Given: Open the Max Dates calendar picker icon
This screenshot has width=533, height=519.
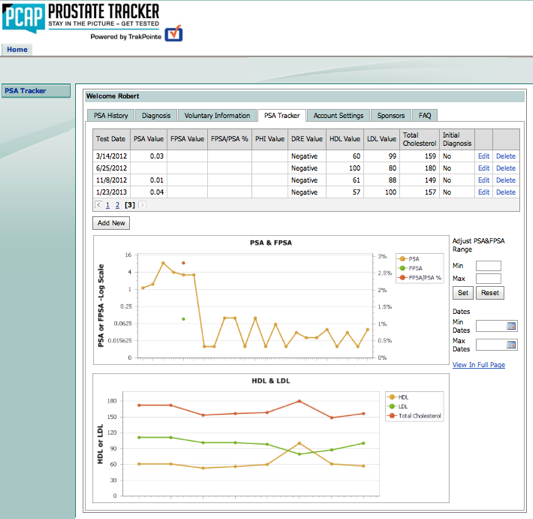Looking at the screenshot, I should [x=511, y=345].
